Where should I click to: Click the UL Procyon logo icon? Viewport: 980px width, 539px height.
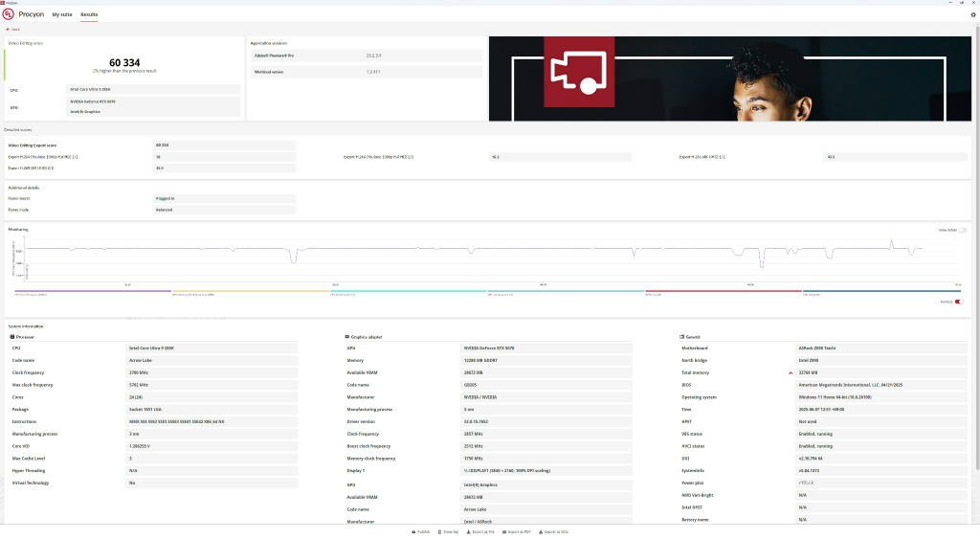point(8,13)
